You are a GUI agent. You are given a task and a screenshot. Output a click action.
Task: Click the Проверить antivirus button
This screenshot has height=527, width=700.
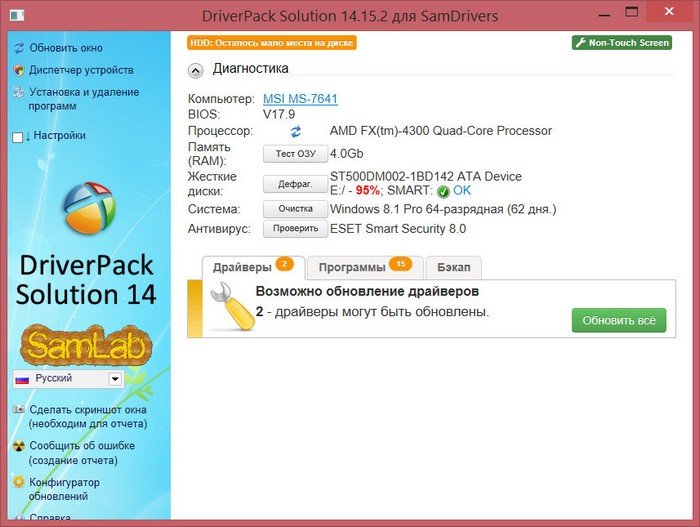[x=296, y=229]
